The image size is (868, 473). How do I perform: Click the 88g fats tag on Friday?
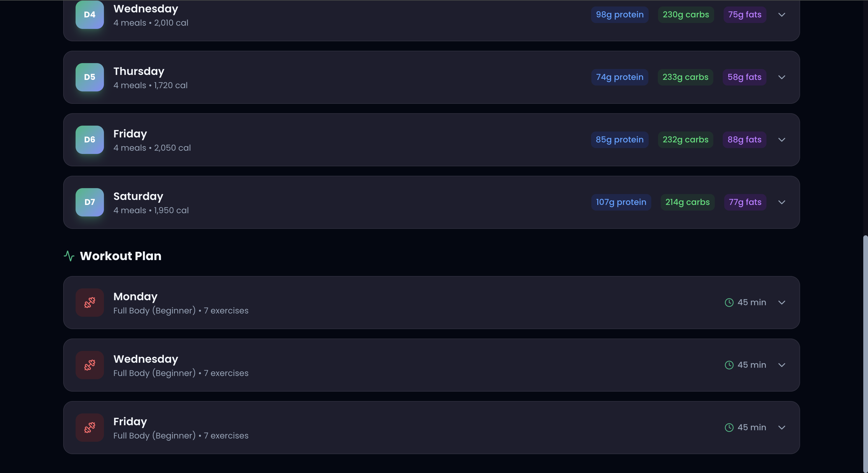[x=744, y=140]
